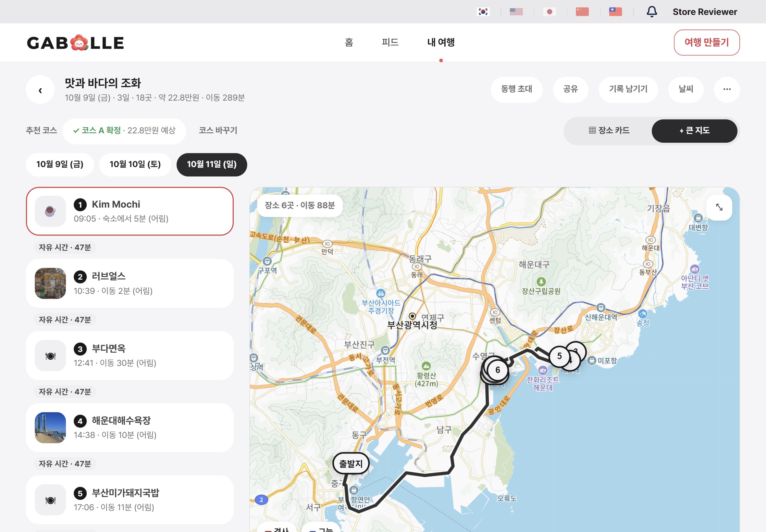This screenshot has width=766, height=532.
Task: Click the 자유 시간 · 47분 label below Kim Mochi
Action: tap(65, 247)
